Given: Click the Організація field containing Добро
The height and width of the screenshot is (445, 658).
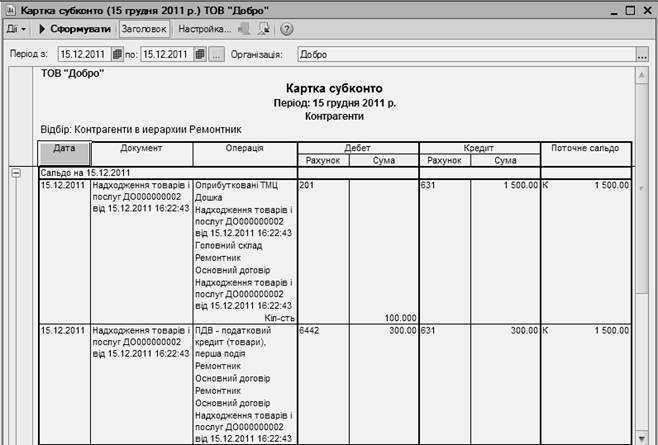Looking at the screenshot, I should [x=467, y=54].
